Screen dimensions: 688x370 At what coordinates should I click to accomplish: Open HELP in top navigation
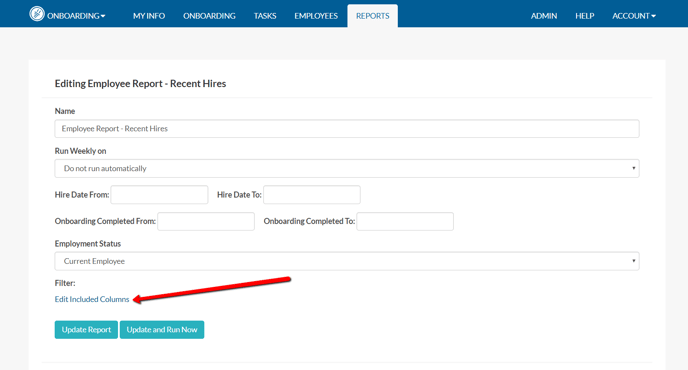click(584, 16)
